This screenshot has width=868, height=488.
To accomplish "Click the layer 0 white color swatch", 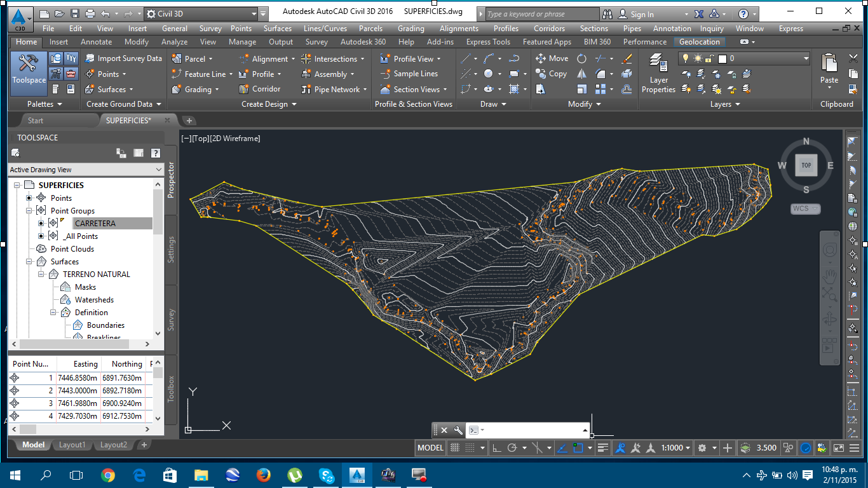I will pyautogui.click(x=722, y=58).
